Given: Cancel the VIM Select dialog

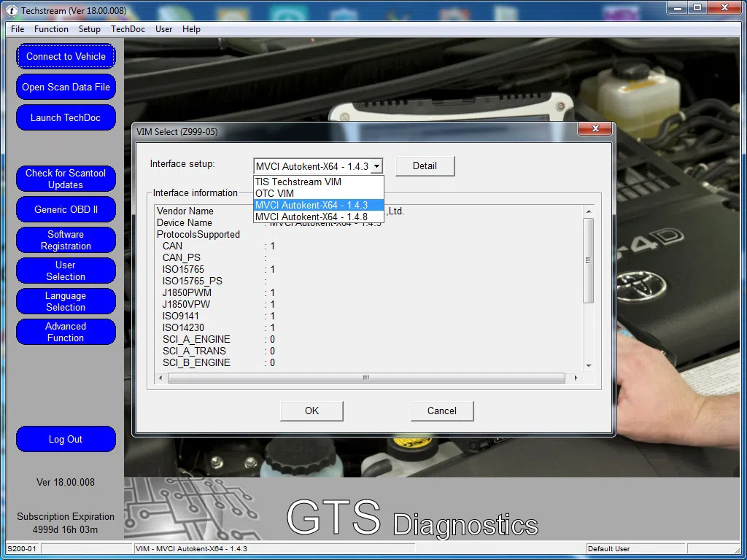Looking at the screenshot, I should tap(441, 411).
